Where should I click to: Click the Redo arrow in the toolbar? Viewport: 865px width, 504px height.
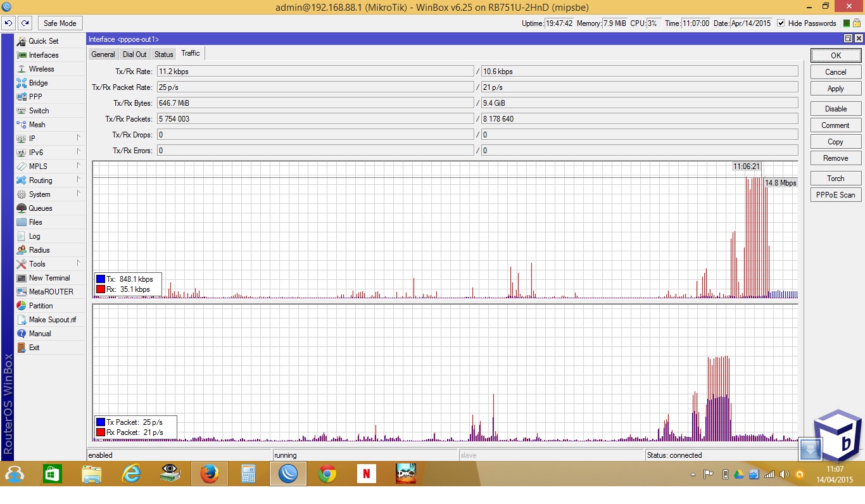click(x=25, y=23)
